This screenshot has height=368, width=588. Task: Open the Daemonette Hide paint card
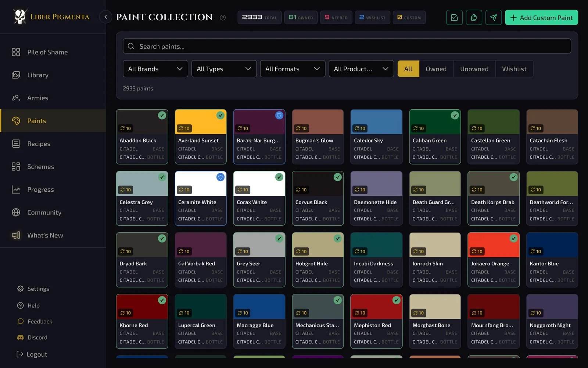[376, 198]
